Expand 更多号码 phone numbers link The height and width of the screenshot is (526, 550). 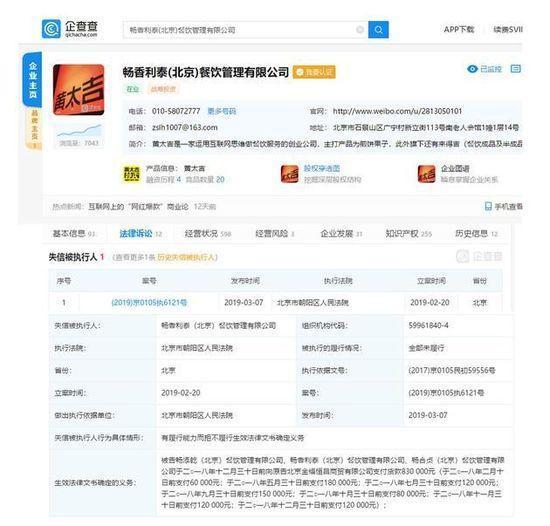(x=222, y=112)
